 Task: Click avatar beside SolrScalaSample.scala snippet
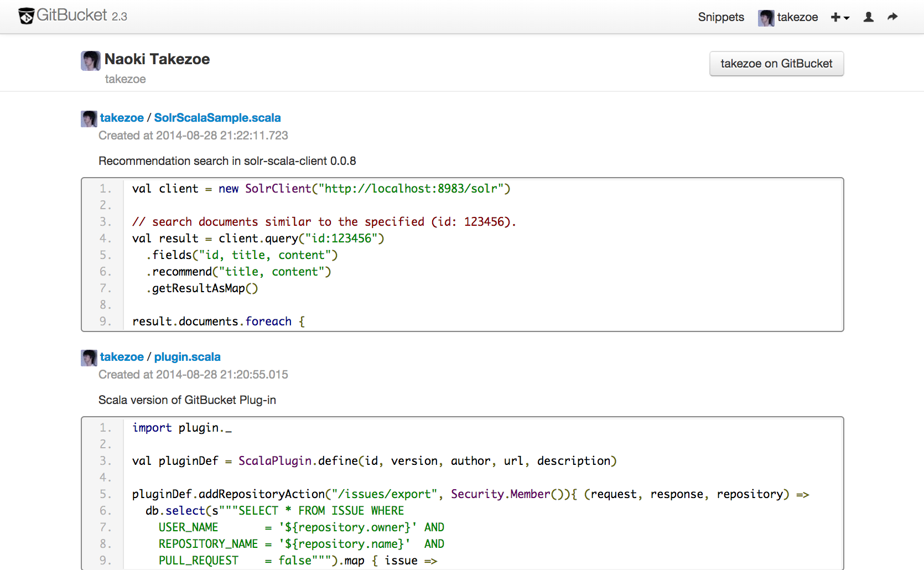(89, 118)
